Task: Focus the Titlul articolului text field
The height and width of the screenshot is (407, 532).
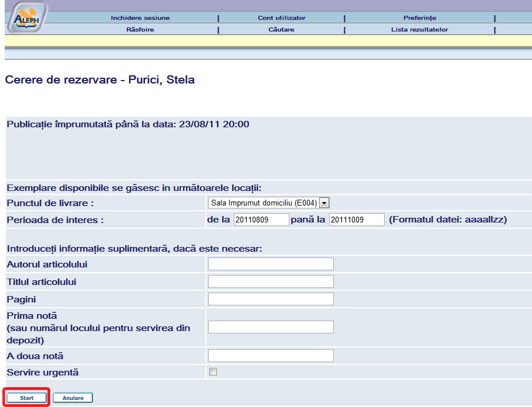Action: coord(271,281)
